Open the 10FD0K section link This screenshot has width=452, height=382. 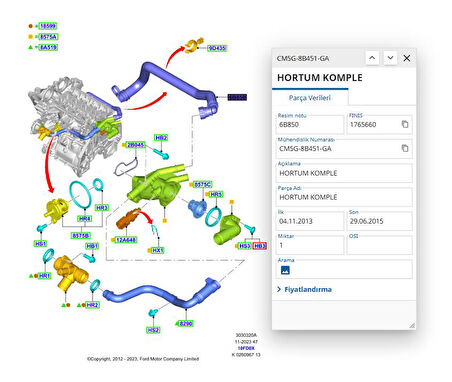pos(246,348)
